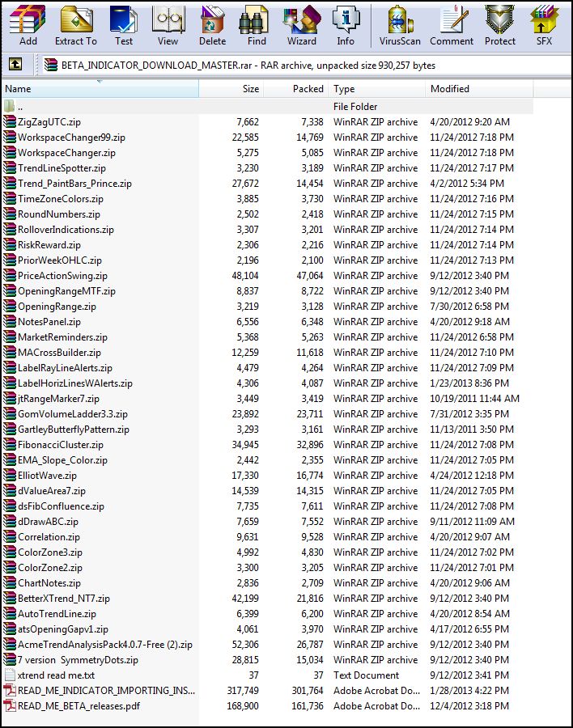Click the Find binoculars icon
573x728 pixels.
pos(254,19)
